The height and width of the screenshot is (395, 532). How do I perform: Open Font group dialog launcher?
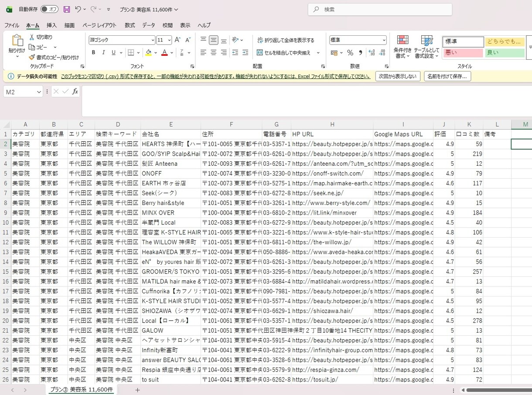click(192, 66)
